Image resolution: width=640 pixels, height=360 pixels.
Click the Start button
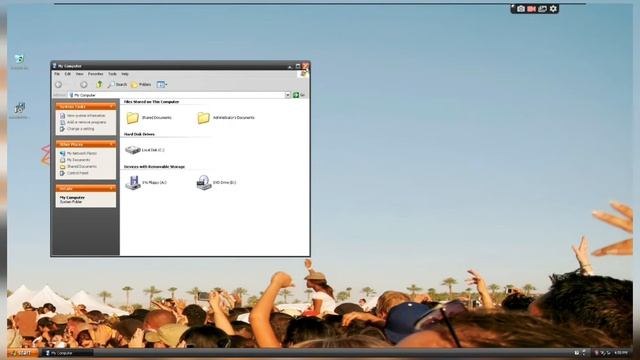[x=22, y=353]
